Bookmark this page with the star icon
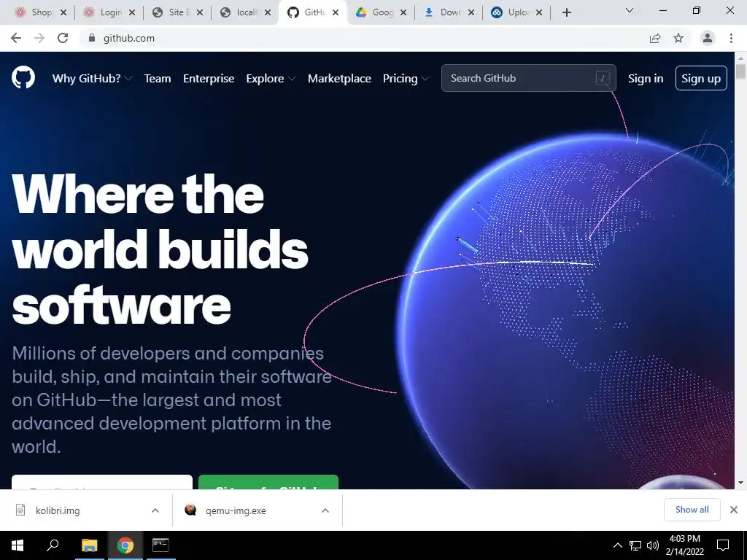747x560 pixels. [678, 38]
